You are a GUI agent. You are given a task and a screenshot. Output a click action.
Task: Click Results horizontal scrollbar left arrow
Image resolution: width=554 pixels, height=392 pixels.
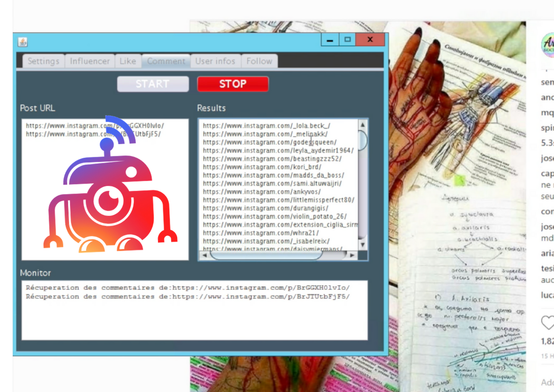[204, 255]
